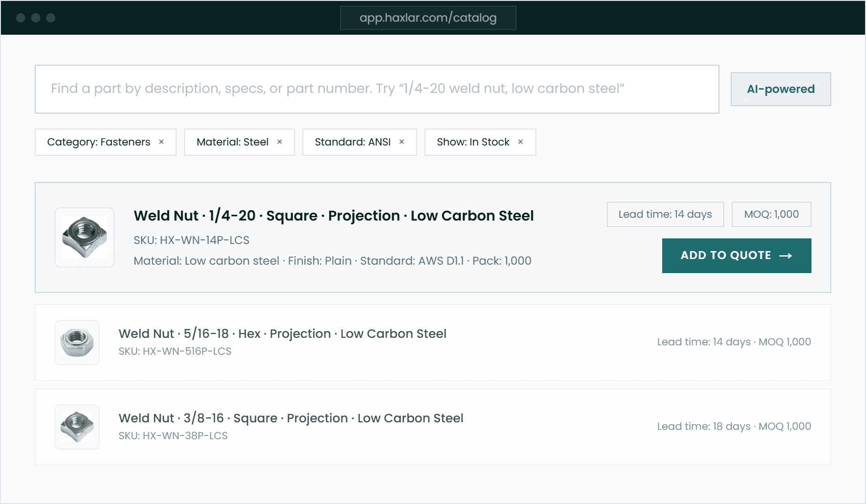This screenshot has height=504, width=866.
Task: Click the 5/16-18 row lead time 14 days text
Action: 704,342
